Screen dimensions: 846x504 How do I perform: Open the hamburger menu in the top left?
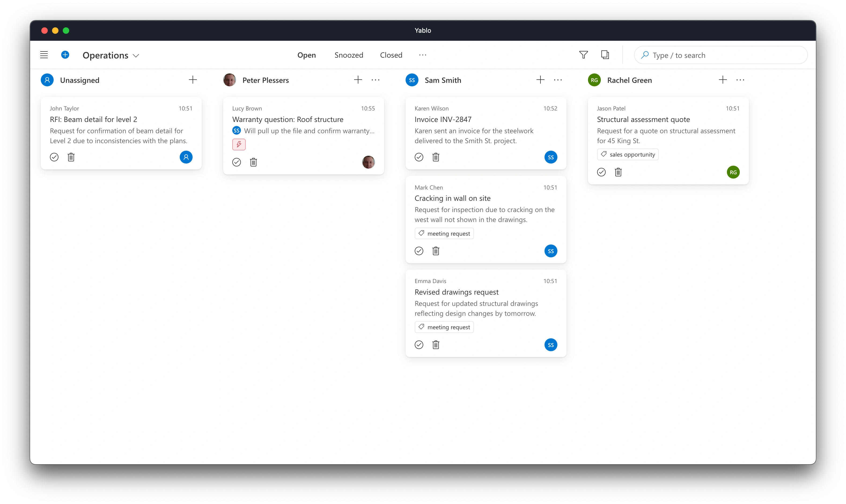[44, 55]
